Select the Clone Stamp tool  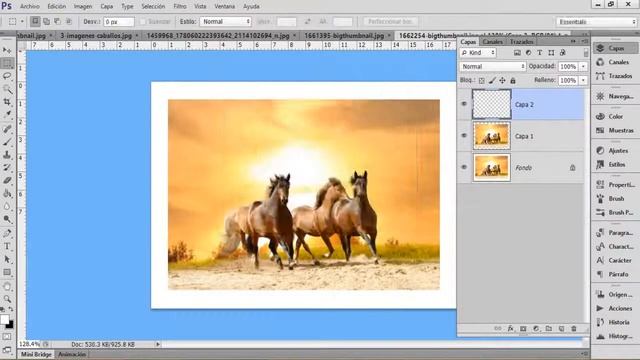(7, 155)
